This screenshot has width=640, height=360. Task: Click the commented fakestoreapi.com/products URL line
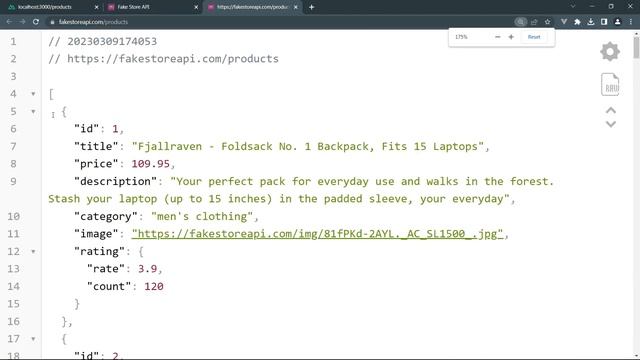[163, 59]
